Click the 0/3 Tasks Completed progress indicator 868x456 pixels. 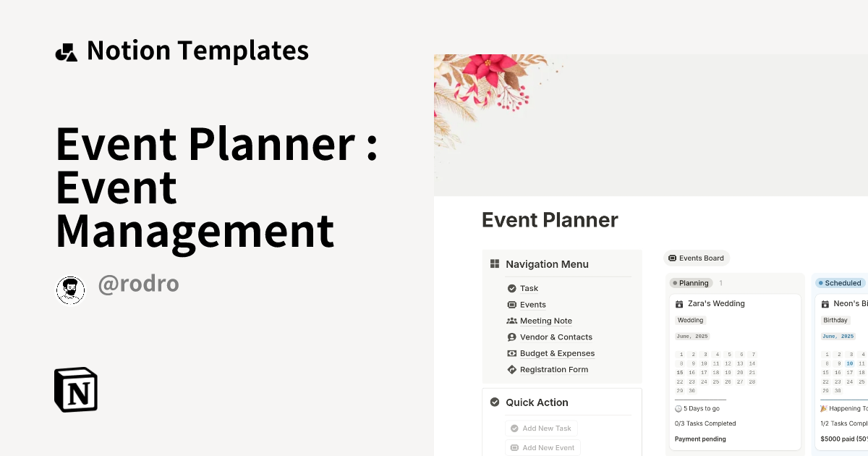[x=705, y=423]
